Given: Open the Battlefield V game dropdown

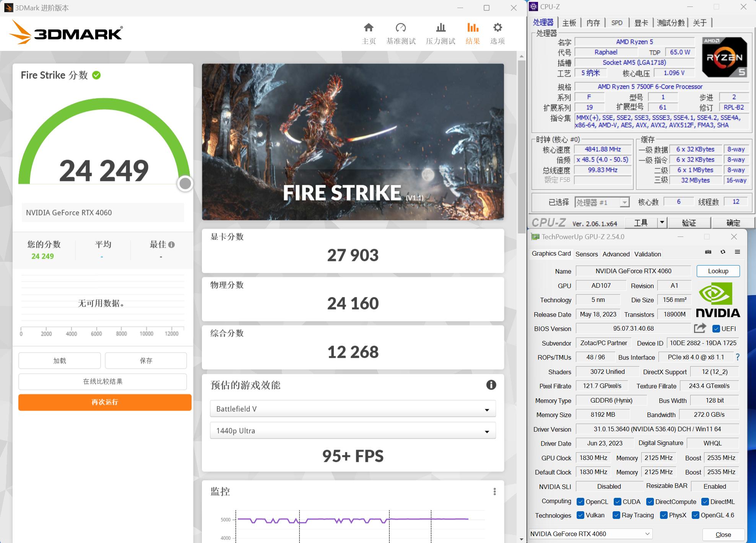Looking at the screenshot, I should pyautogui.click(x=486, y=409).
